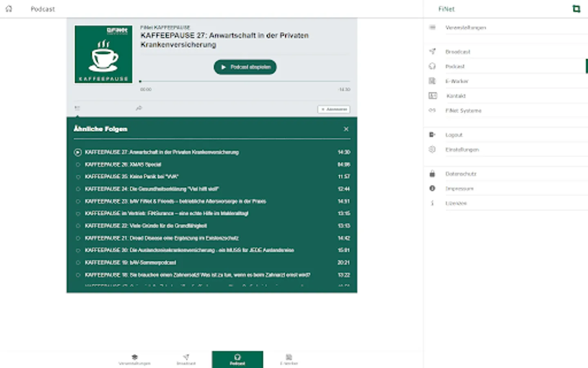Click the Kaffeepause podcast cover image

[103, 54]
